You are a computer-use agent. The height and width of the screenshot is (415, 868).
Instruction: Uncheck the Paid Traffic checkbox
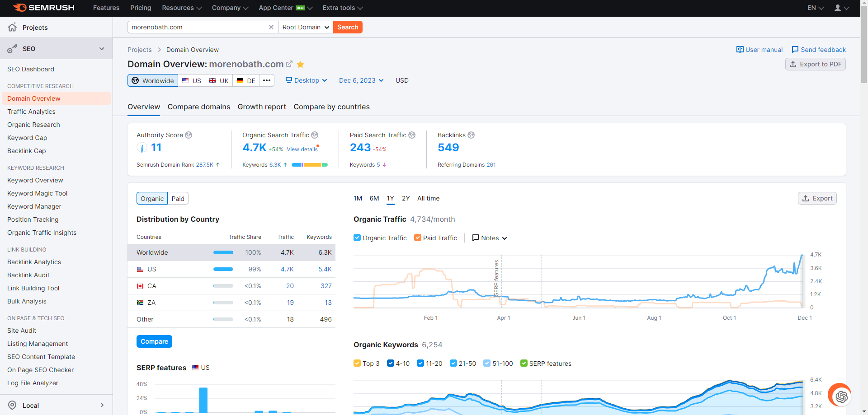(x=418, y=238)
